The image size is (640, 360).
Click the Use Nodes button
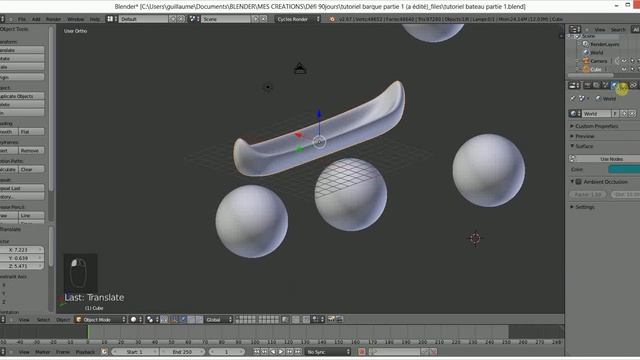[608, 159]
